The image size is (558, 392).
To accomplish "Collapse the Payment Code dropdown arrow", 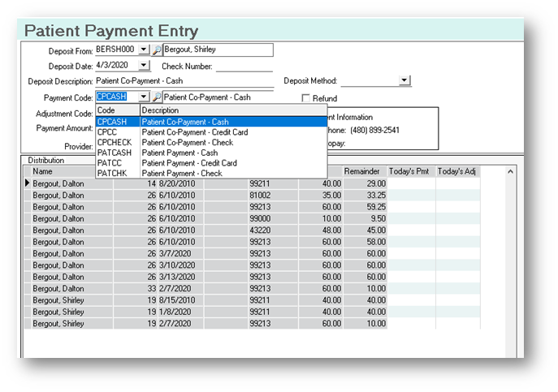I will [x=144, y=97].
